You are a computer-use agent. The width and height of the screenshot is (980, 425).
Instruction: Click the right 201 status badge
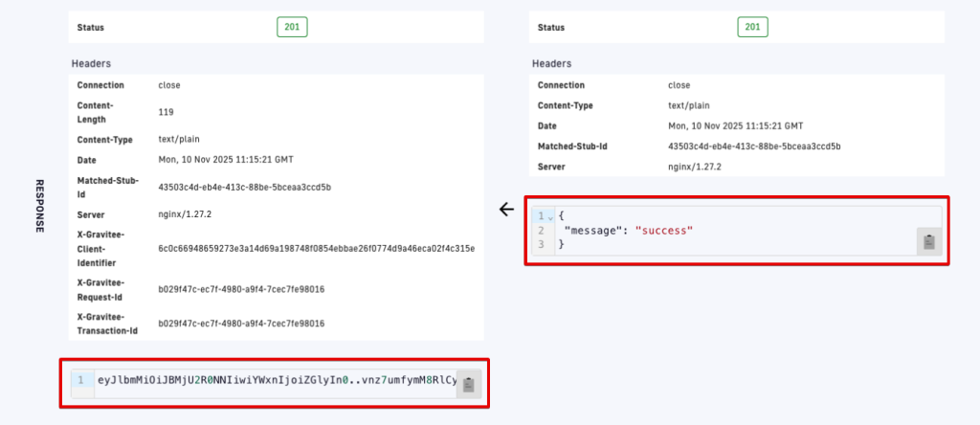point(752,27)
